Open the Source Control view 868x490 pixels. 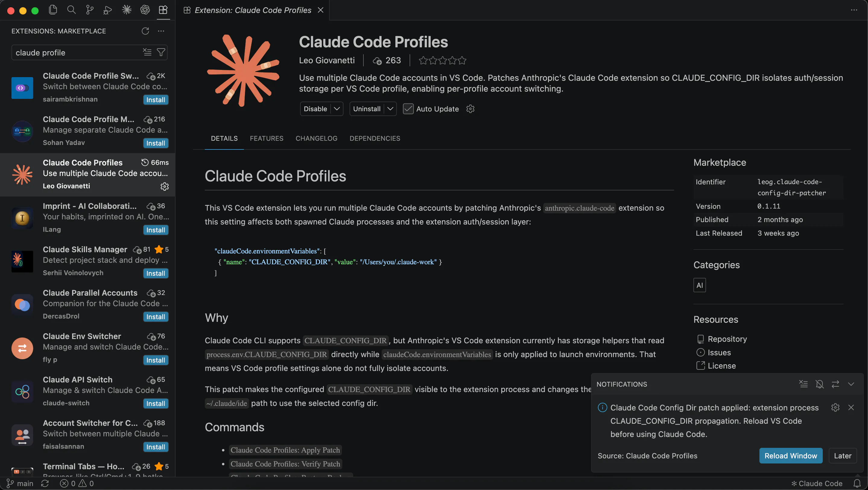[x=90, y=10]
